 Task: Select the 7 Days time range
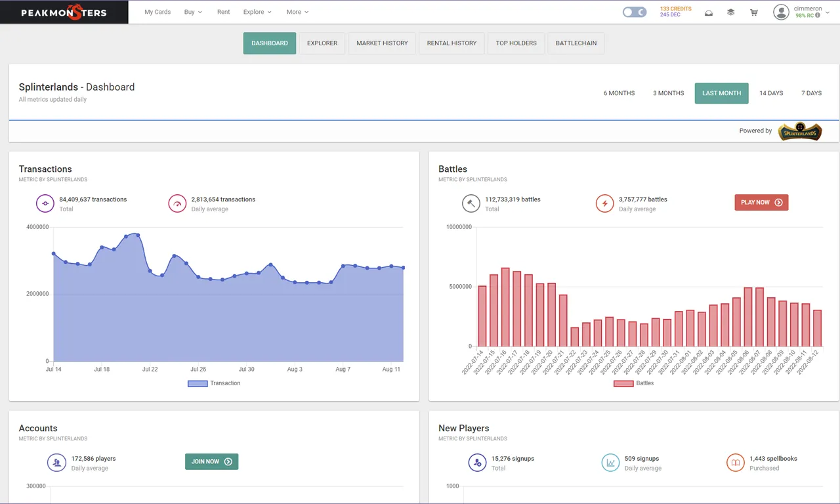(811, 93)
